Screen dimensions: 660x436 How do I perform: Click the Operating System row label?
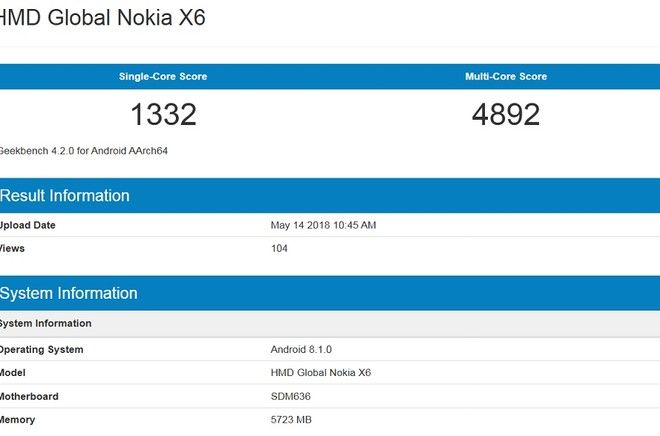41,350
